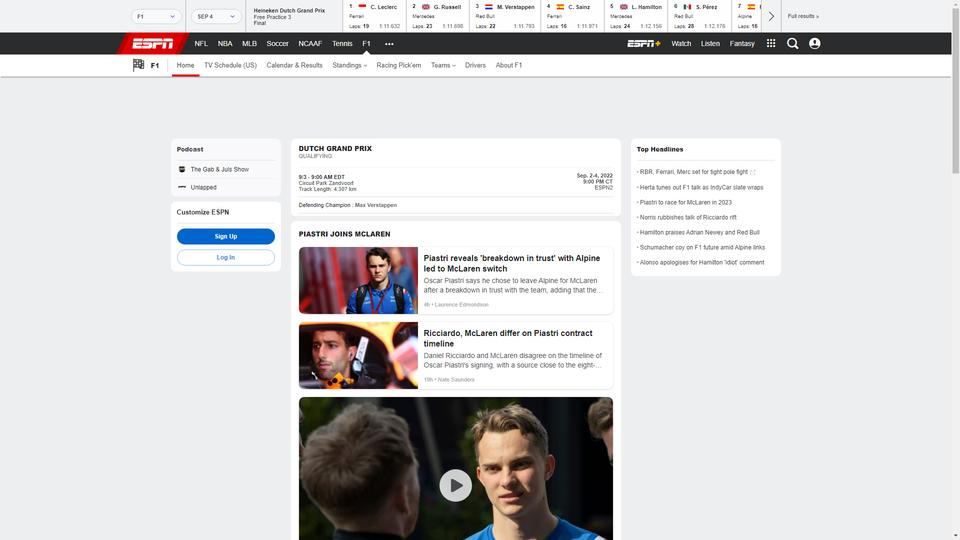Click the ESPN logo
960x540 pixels.
152,43
